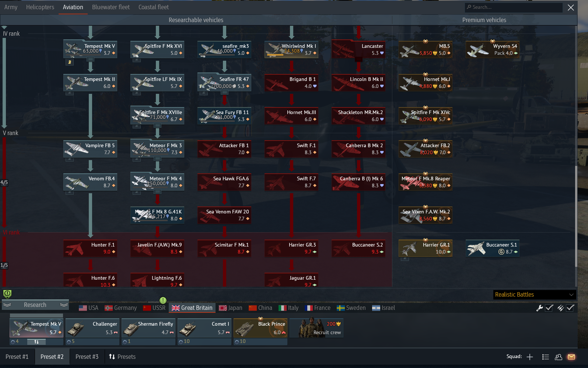Select the Lightning F.6 card
This screenshot has width=588, height=368.
point(157,280)
